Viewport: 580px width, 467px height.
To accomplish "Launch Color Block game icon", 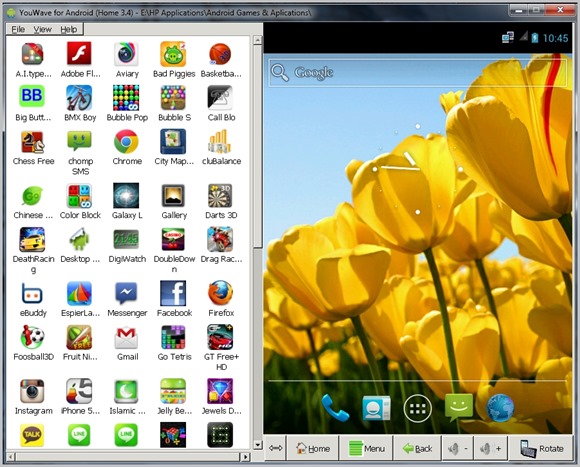I will click(79, 196).
